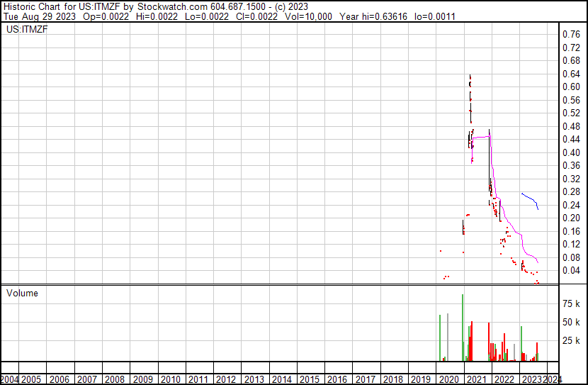This screenshot has width=588, height=385.
Task: Click the 2019 year label
Action: [421, 379]
